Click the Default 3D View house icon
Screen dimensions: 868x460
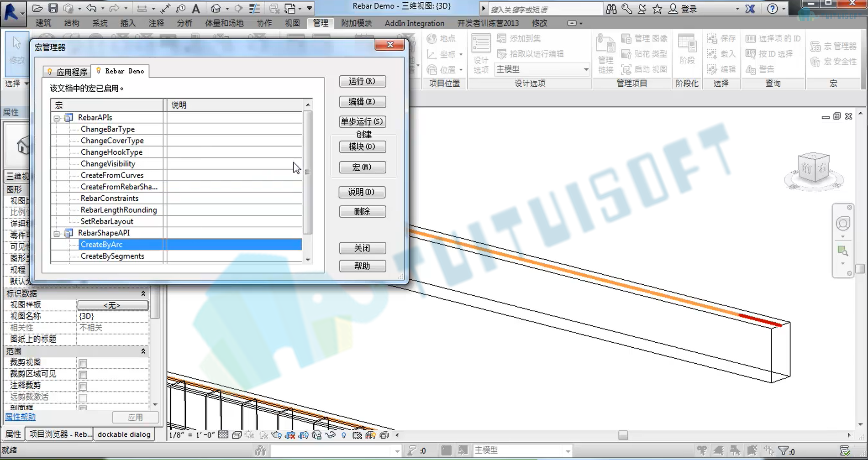click(216, 8)
